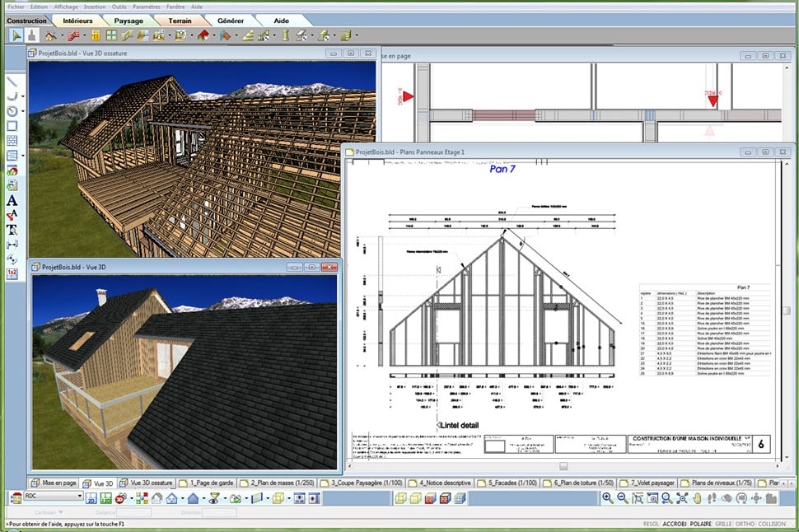Viewport: 799px width, 532px height.
Task: Open the Paysage ribbon tab
Action: pyautogui.click(x=128, y=20)
